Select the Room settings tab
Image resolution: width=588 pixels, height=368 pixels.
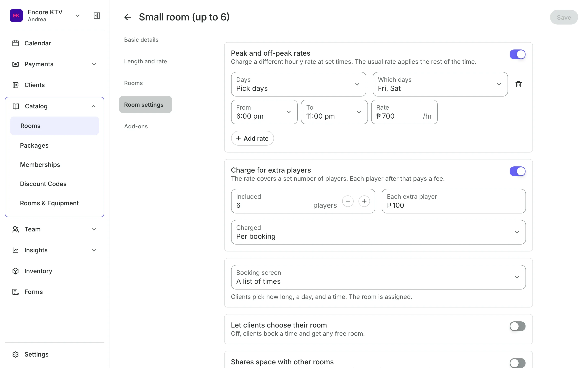coord(145,105)
